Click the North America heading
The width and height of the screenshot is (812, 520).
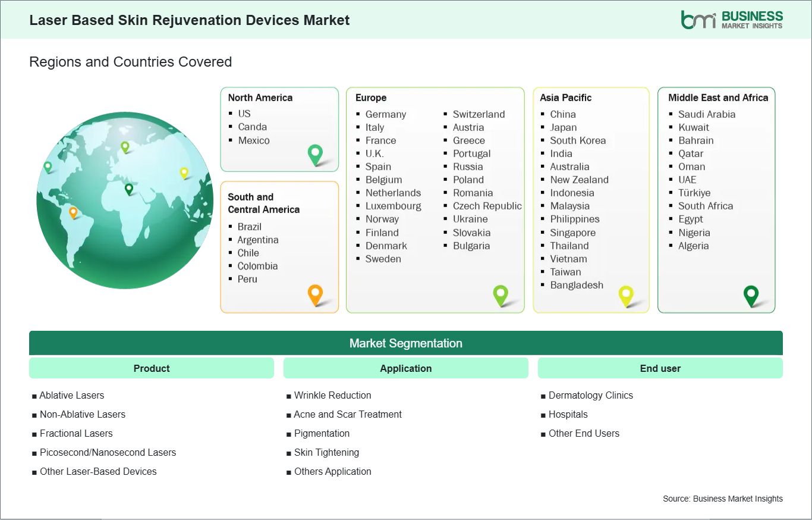[x=260, y=98]
